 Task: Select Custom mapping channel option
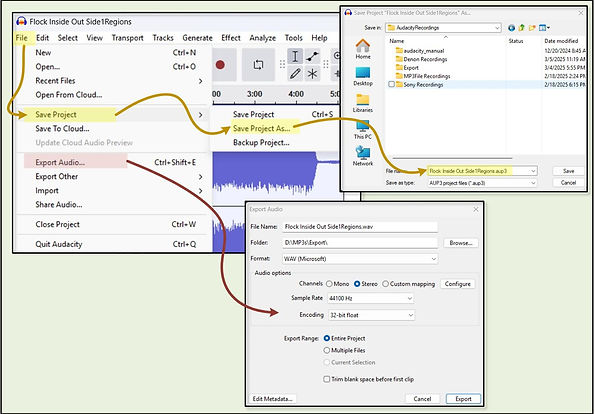[385, 284]
